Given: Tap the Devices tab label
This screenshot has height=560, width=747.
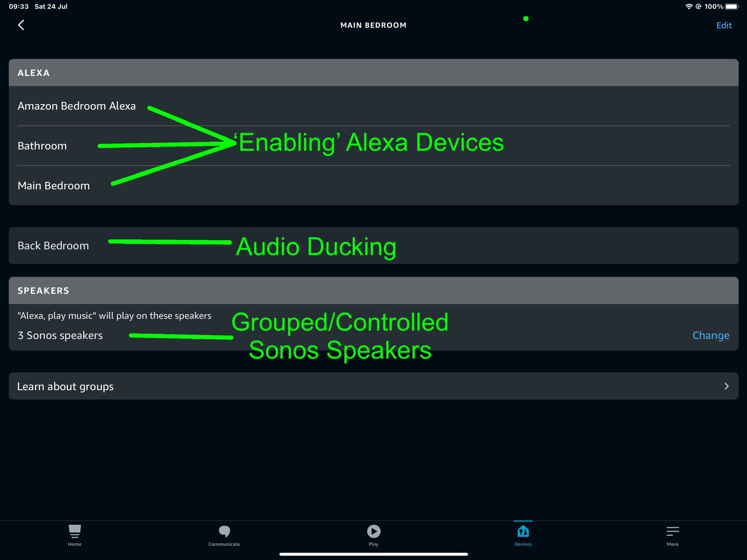Looking at the screenshot, I should click(523, 544).
